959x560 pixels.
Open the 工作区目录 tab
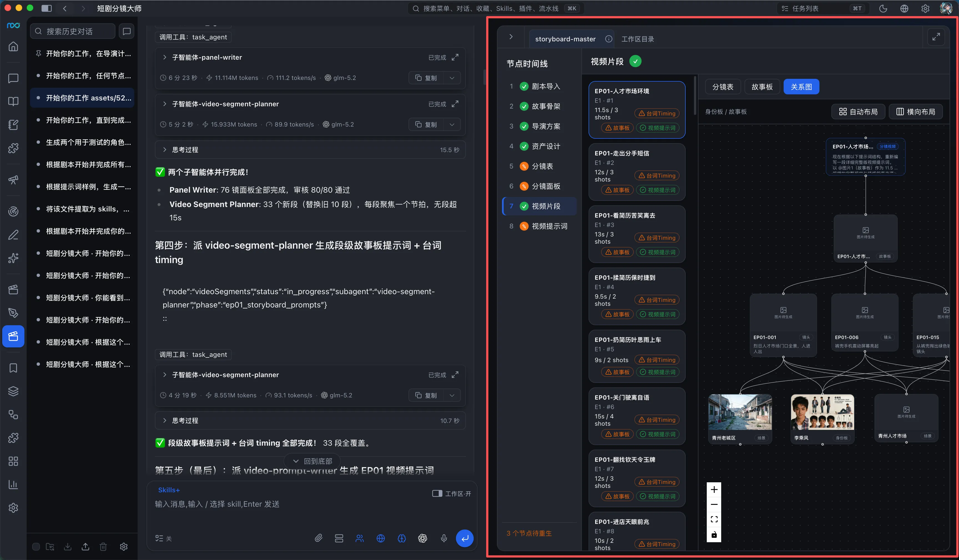[x=637, y=39]
